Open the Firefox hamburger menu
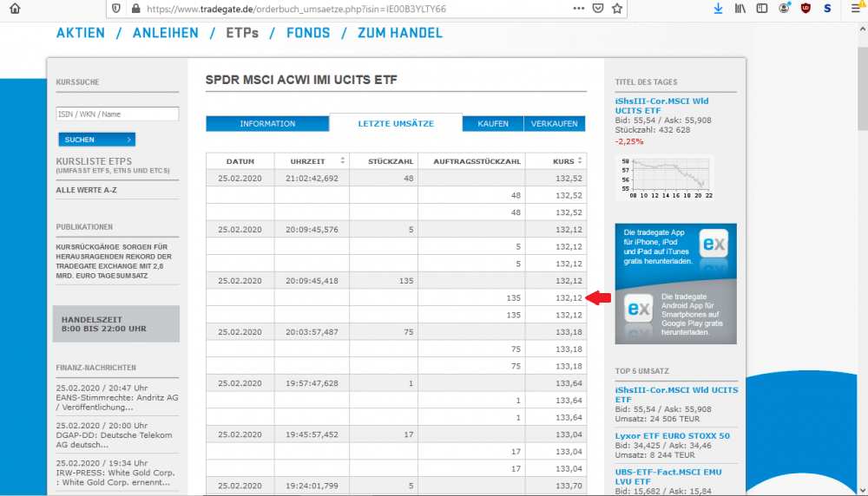 click(856, 9)
